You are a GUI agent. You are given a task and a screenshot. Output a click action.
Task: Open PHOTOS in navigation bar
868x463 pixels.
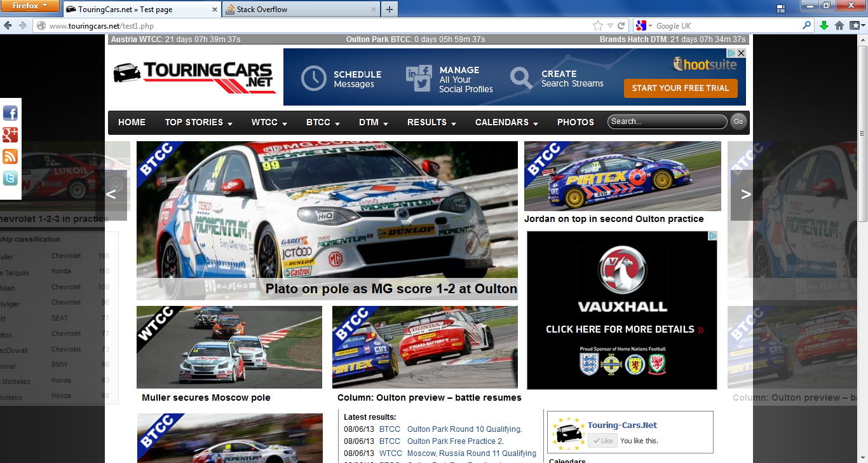576,122
